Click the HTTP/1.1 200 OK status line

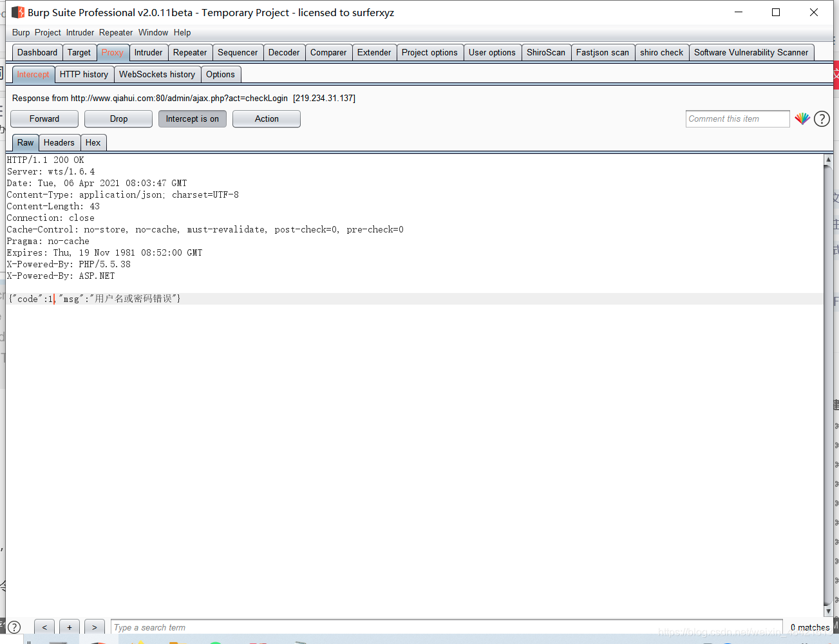coord(46,160)
